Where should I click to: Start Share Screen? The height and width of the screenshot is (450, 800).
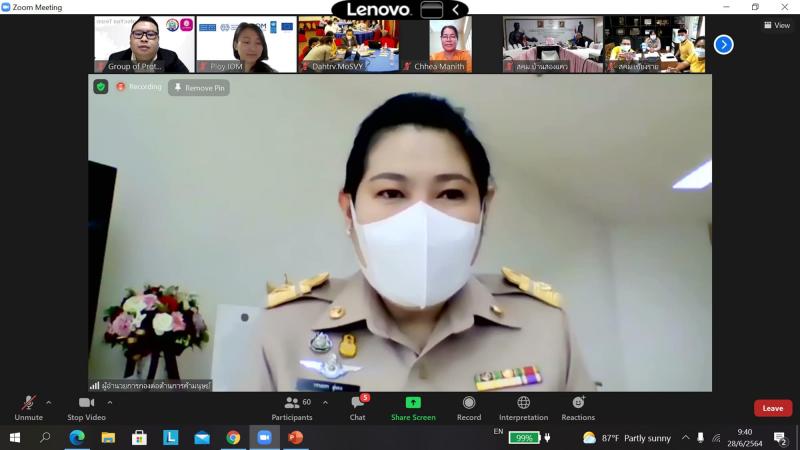coord(413,408)
